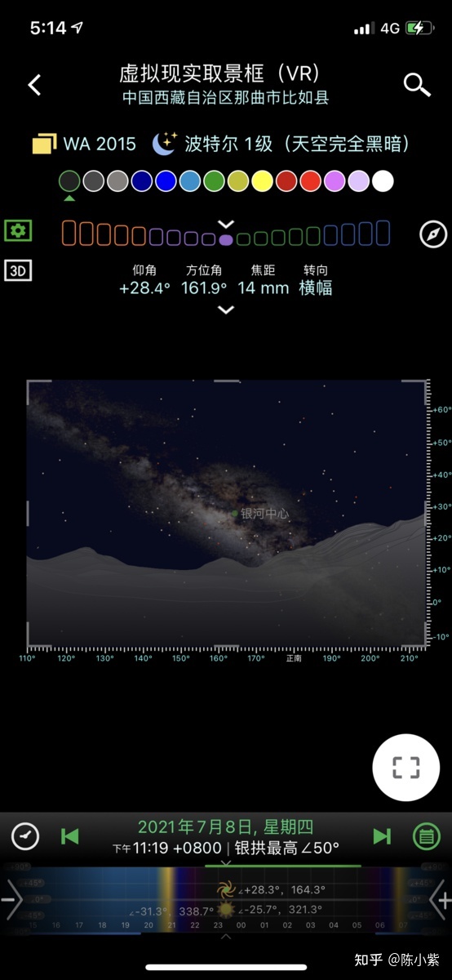Select the WA 2015 map layer
The width and height of the screenshot is (452, 980).
[x=84, y=145]
